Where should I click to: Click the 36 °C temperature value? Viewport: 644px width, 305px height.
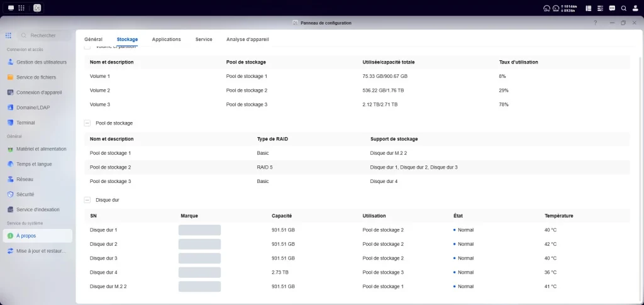(550, 272)
